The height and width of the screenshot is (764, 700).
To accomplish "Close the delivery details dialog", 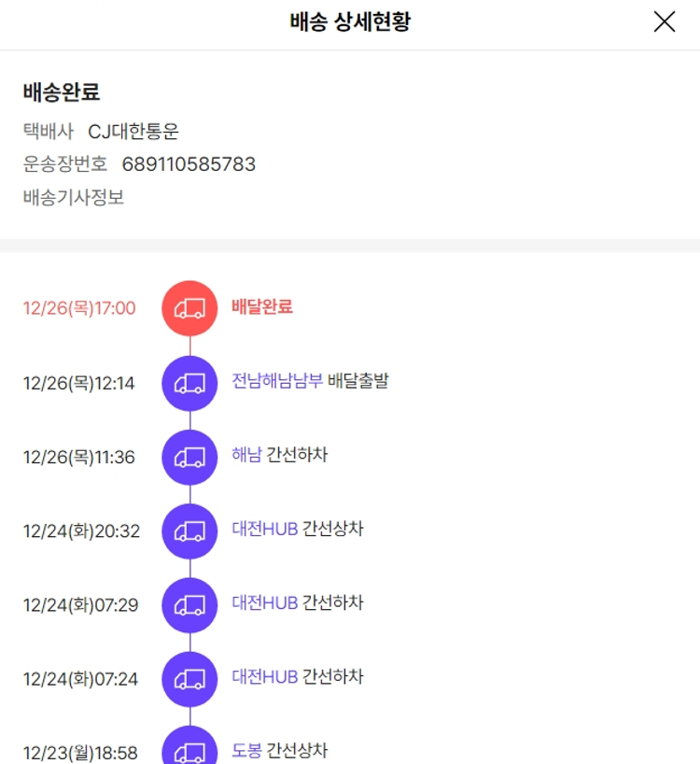I will click(664, 22).
